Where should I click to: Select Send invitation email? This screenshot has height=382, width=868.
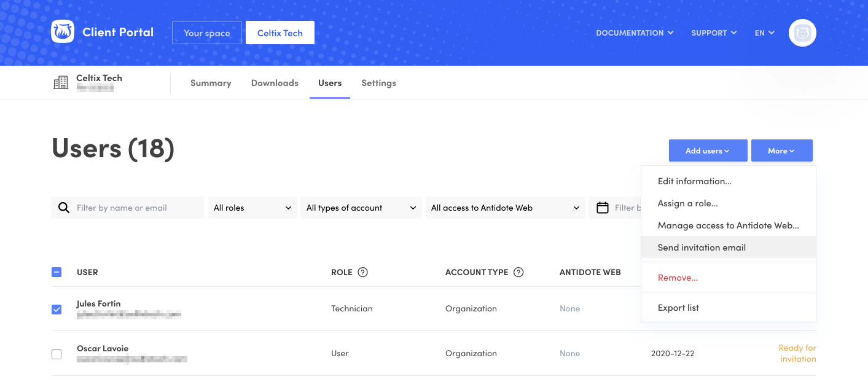[729, 248]
